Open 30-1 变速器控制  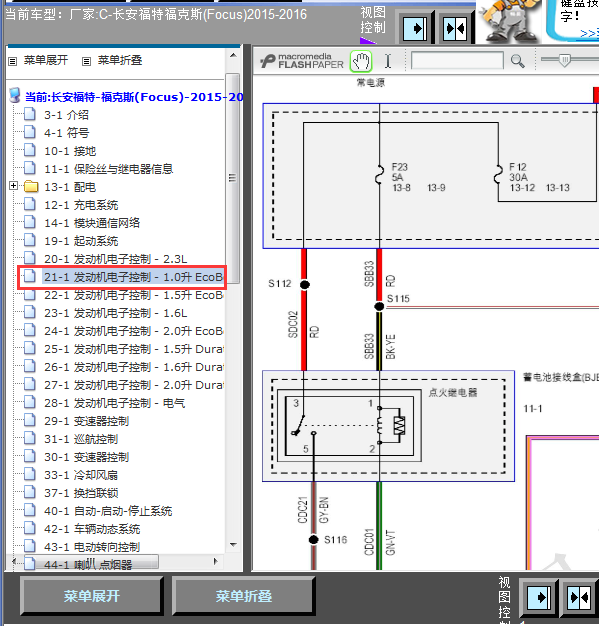coord(86,457)
